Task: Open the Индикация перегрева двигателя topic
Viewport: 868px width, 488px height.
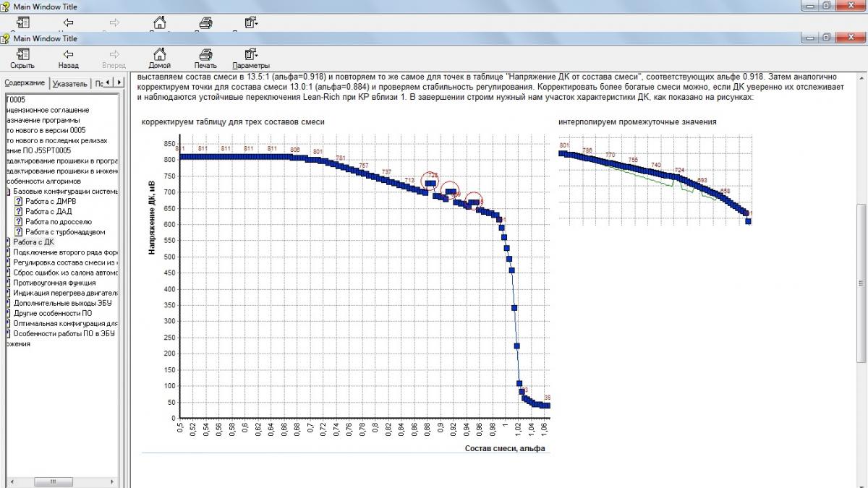Action: (65, 293)
